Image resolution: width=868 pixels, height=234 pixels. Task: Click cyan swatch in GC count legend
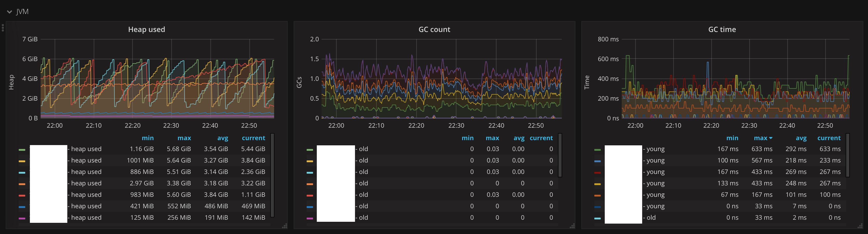[310, 173]
